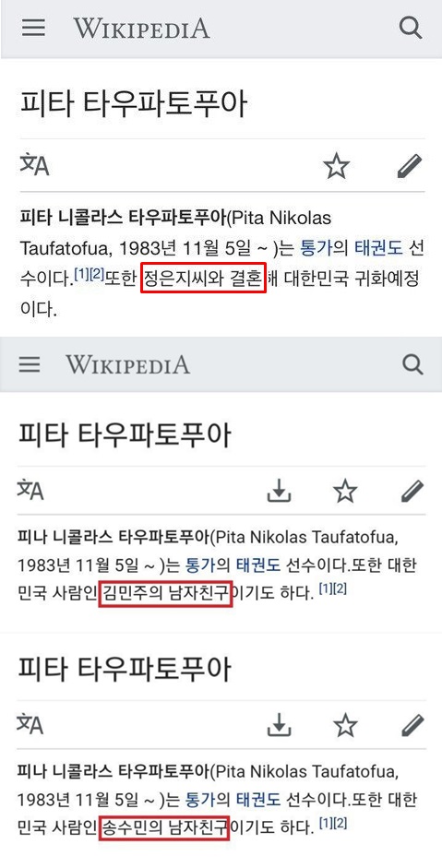442x868 pixels.
Task: Open the language selector icon in first article
Action: click(x=35, y=165)
